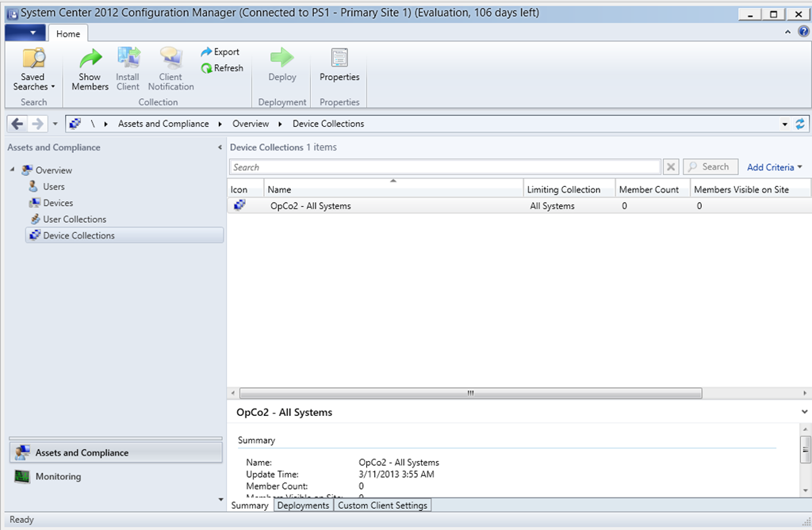This screenshot has width=812, height=530.
Task: Open the help icon in the ribbon corner
Action: (x=803, y=32)
